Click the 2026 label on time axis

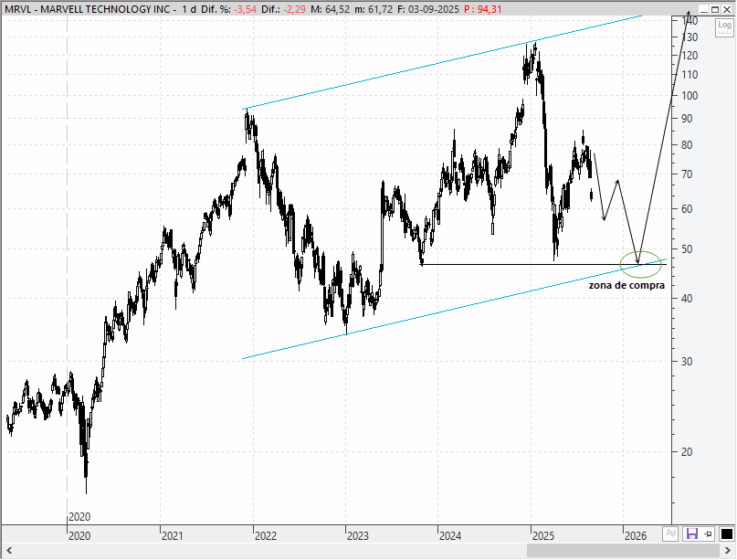(x=635, y=535)
